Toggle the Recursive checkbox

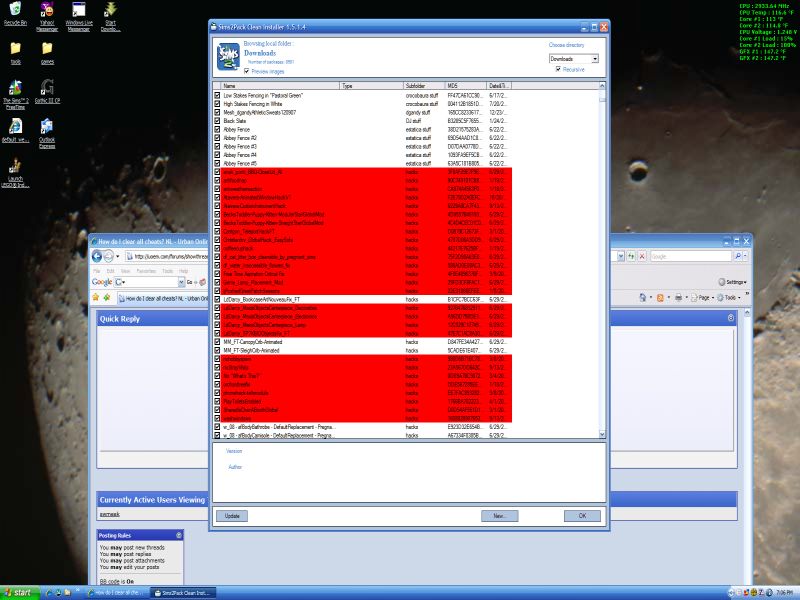tap(558, 69)
